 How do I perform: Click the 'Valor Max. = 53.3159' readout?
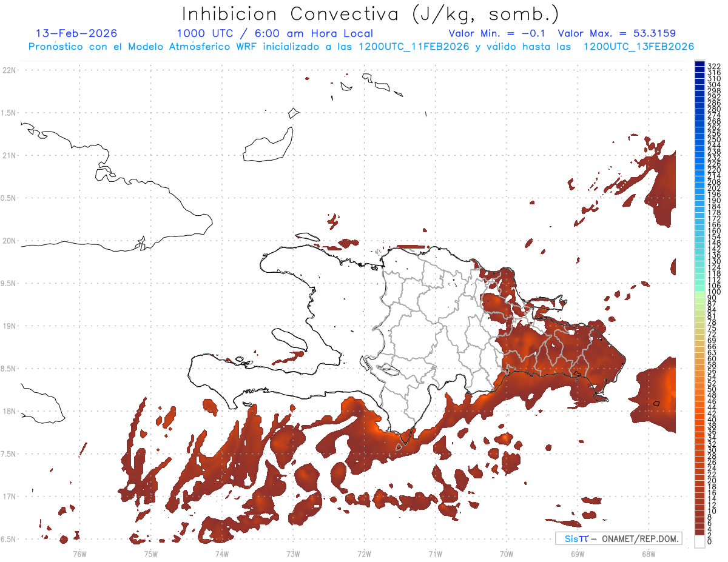[616, 33]
